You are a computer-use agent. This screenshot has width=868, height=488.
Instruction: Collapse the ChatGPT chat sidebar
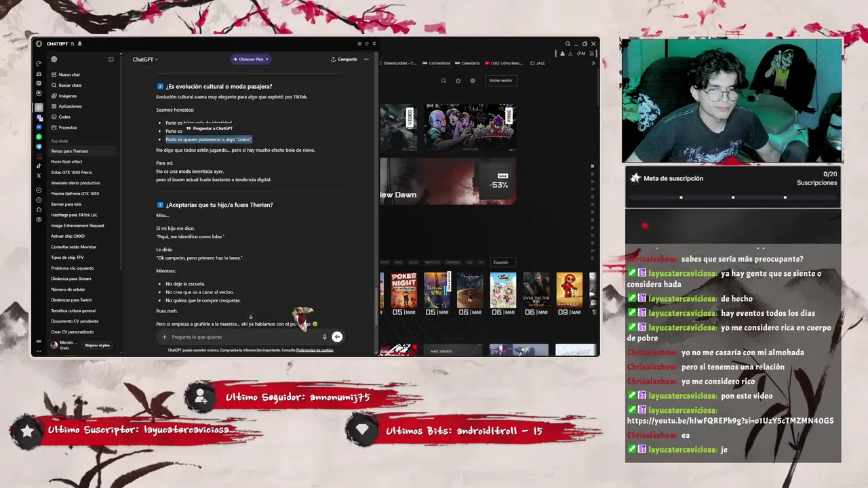click(111, 60)
